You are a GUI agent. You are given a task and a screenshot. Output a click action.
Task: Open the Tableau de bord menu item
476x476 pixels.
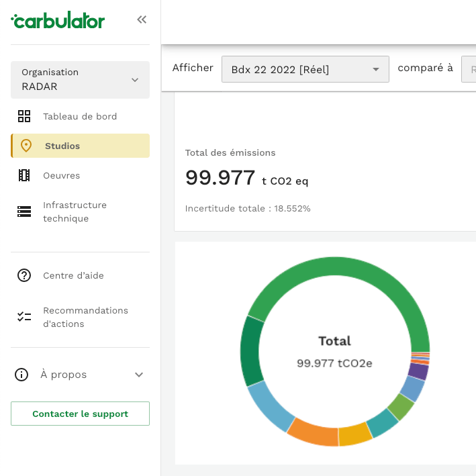(x=80, y=116)
